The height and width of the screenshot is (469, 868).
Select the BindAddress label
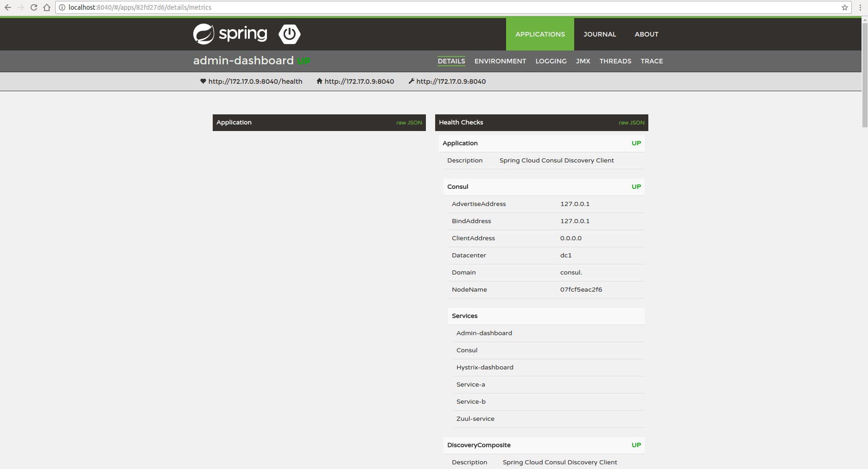coord(471,221)
